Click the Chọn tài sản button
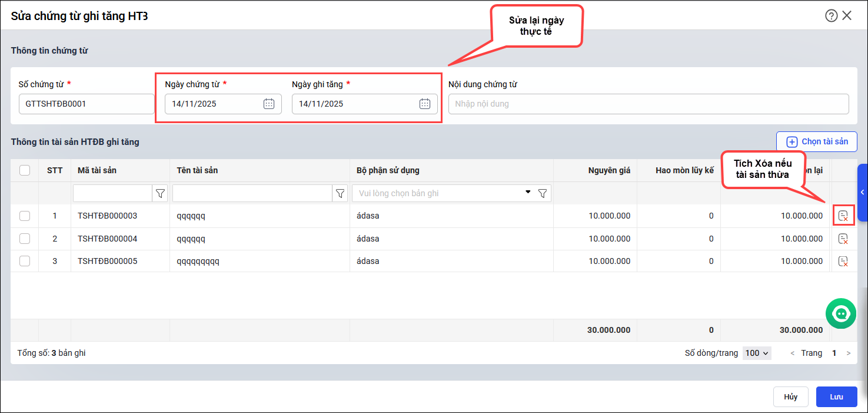Viewport: 868px width, 413px height. pos(817,141)
